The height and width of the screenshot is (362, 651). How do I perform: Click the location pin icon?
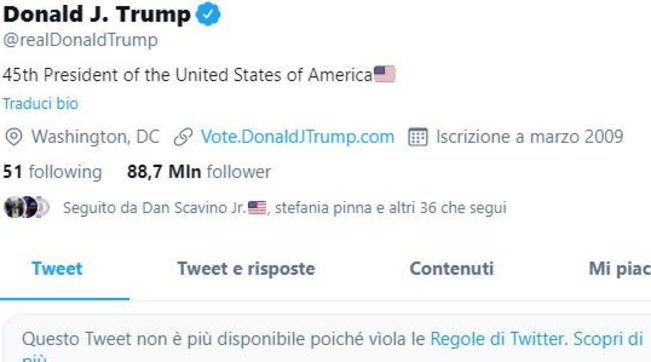point(14,137)
